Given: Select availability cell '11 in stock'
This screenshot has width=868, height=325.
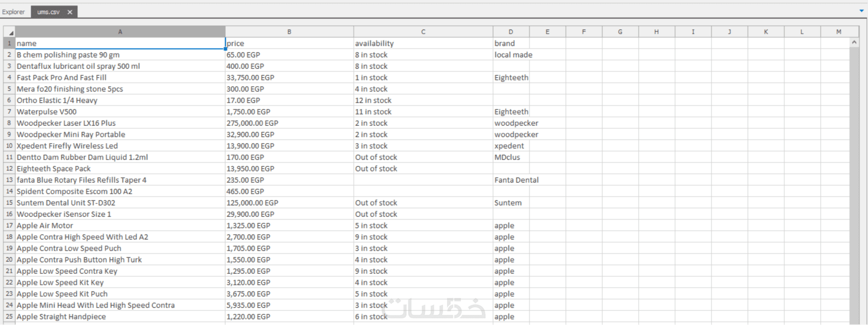Looking at the screenshot, I should [x=423, y=112].
